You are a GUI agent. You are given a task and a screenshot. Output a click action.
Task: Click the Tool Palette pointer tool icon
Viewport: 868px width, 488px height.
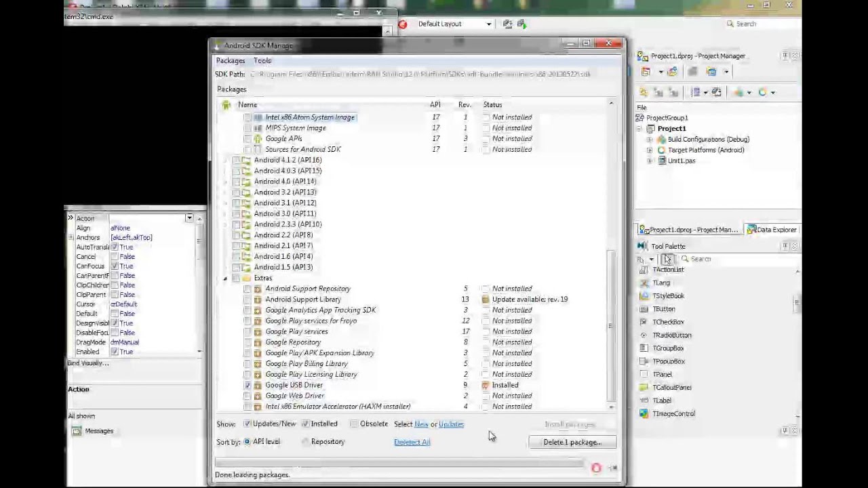667,259
